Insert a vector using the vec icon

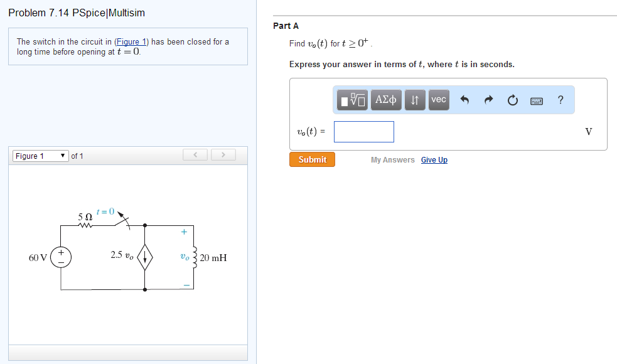(x=438, y=99)
